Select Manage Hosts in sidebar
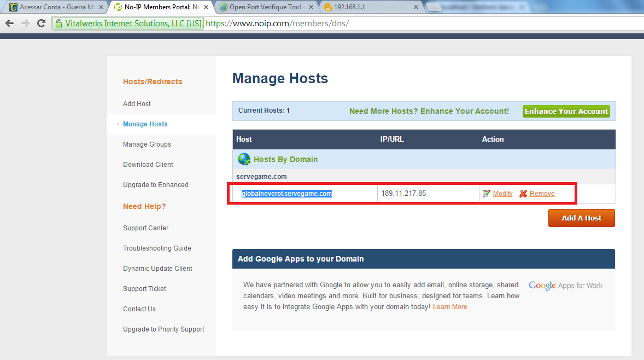The width and height of the screenshot is (644, 360). click(x=145, y=124)
